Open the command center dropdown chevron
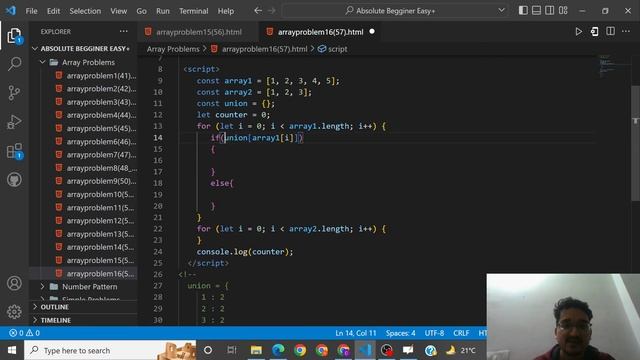The width and height of the screenshot is (640, 360). (501, 11)
